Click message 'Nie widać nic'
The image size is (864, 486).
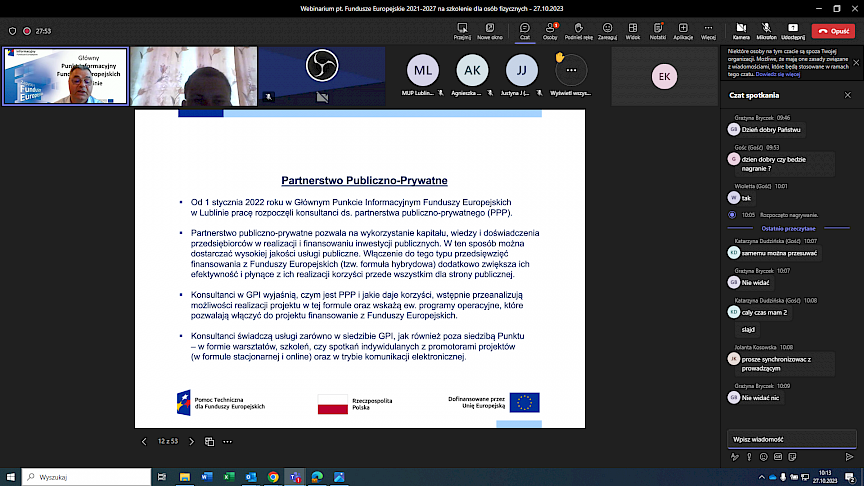[760, 398]
